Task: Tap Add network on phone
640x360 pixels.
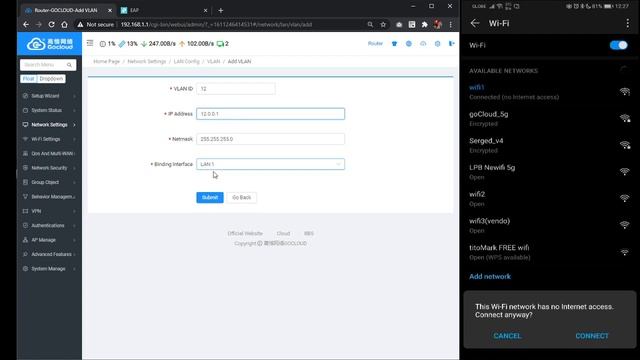Action: pos(490,276)
